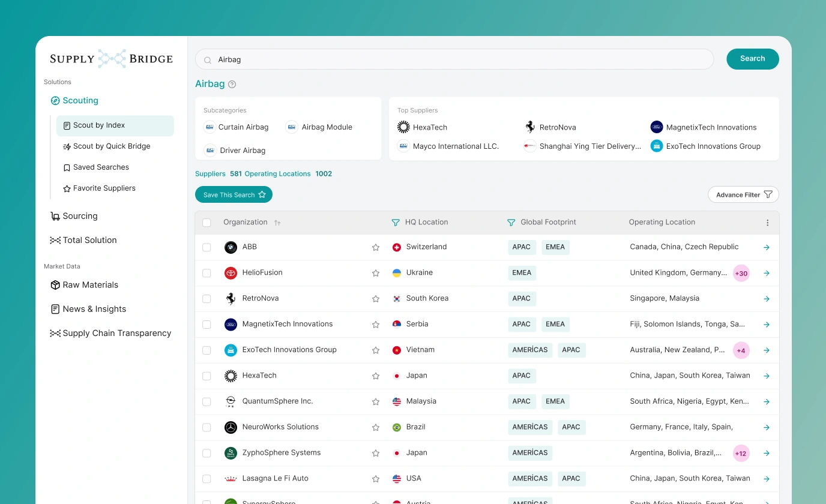This screenshot has height=504, width=826.
Task: Expand the Sourcing section in sidebar
Action: 80,216
